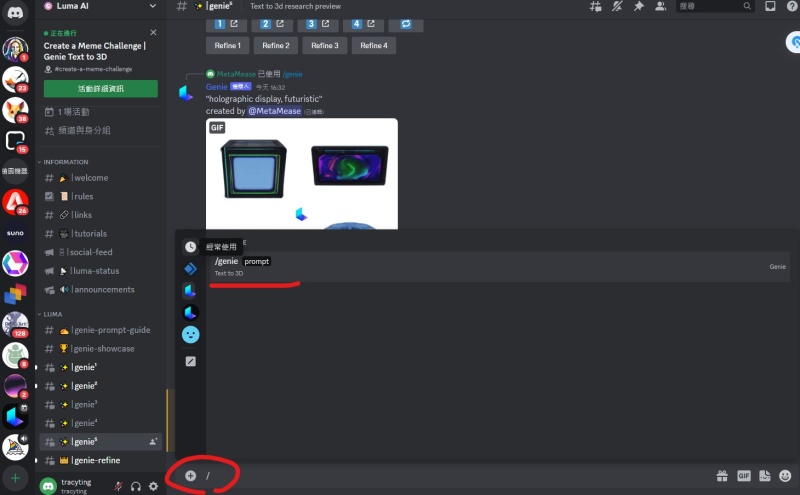Open notification settings bell icon
800x495 pixels.
coord(617,6)
